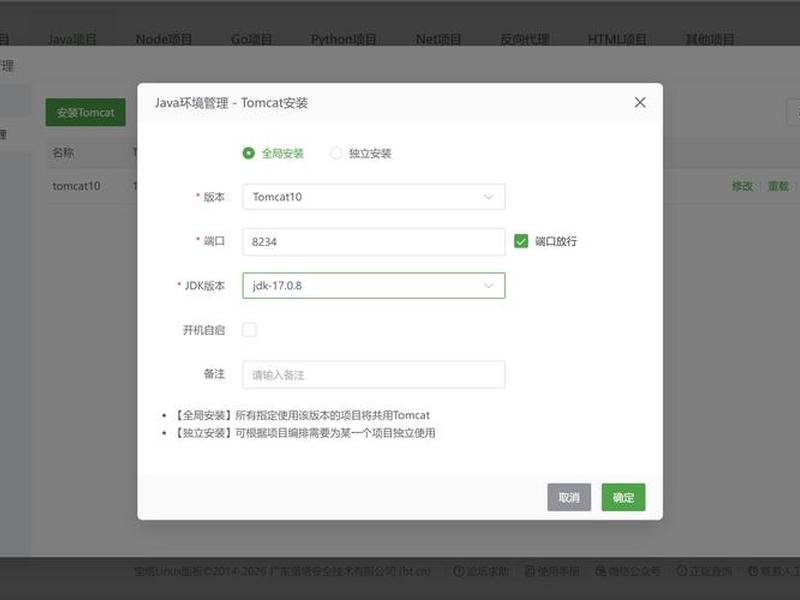This screenshot has height=600, width=800.
Task: Open the 使用手册 footer link
Action: (x=552, y=571)
